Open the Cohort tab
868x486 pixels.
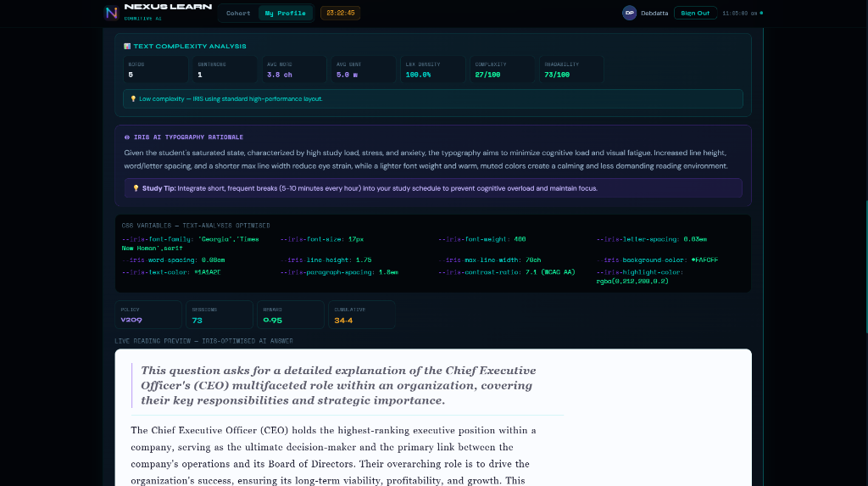238,14
